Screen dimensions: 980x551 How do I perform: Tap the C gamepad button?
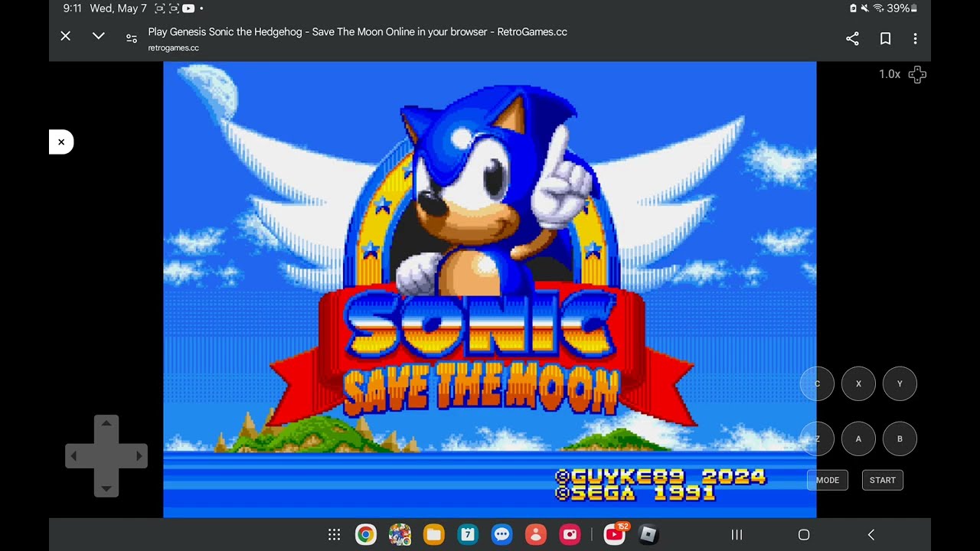pyautogui.click(x=817, y=384)
